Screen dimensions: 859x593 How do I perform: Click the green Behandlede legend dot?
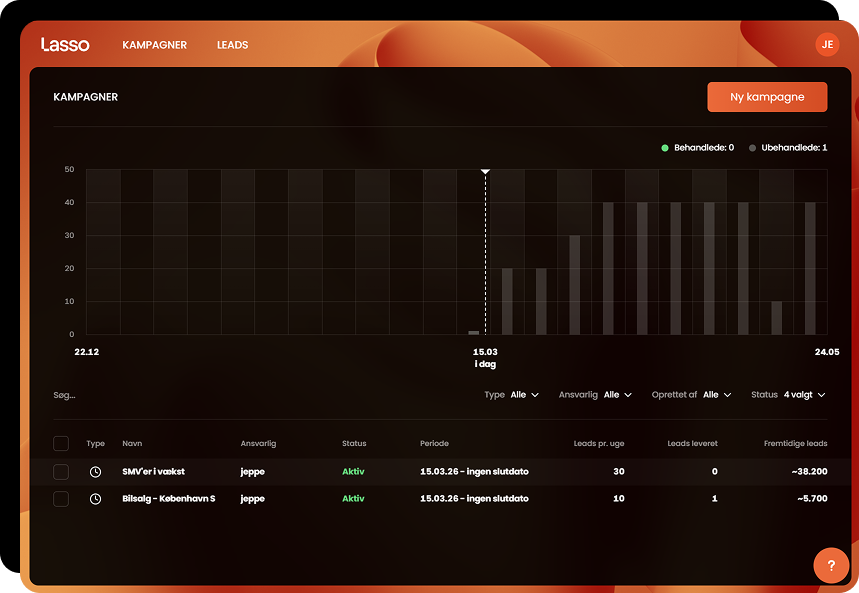tap(665, 148)
